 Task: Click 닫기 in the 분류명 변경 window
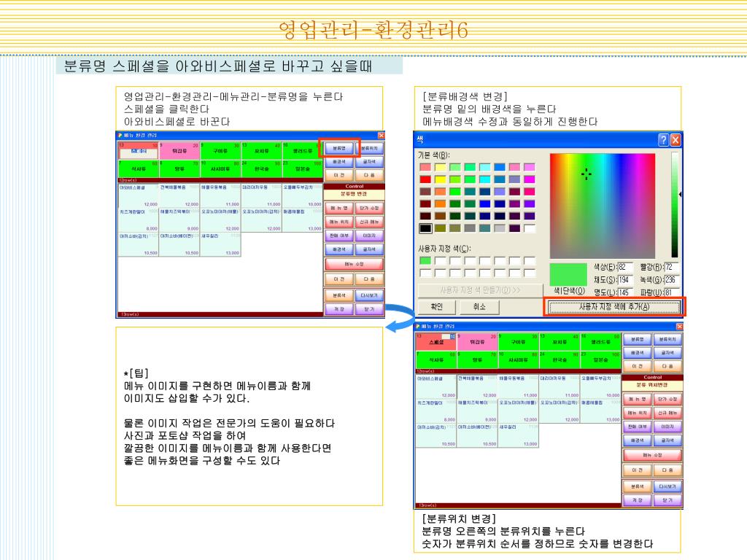click(x=369, y=309)
